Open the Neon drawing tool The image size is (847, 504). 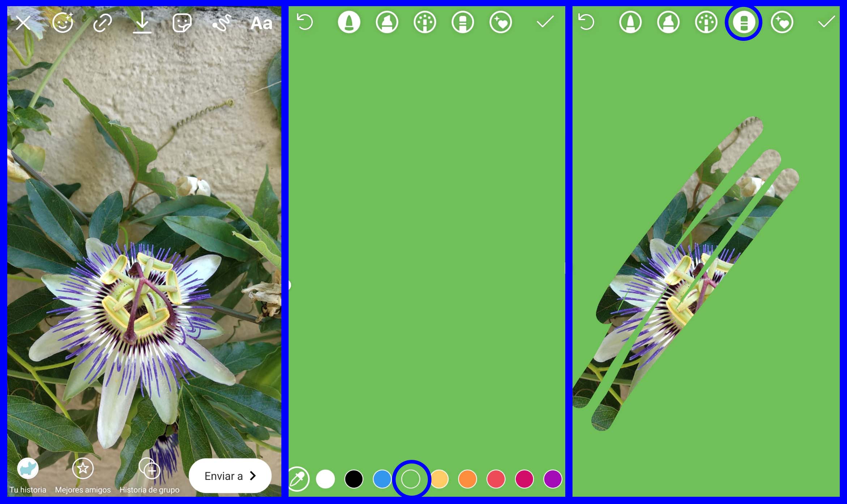tap(425, 23)
